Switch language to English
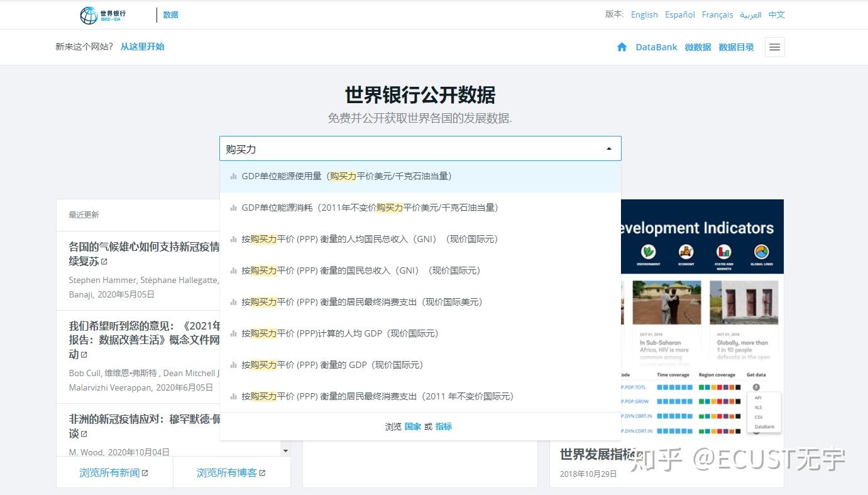This screenshot has height=495, width=868. [644, 14]
